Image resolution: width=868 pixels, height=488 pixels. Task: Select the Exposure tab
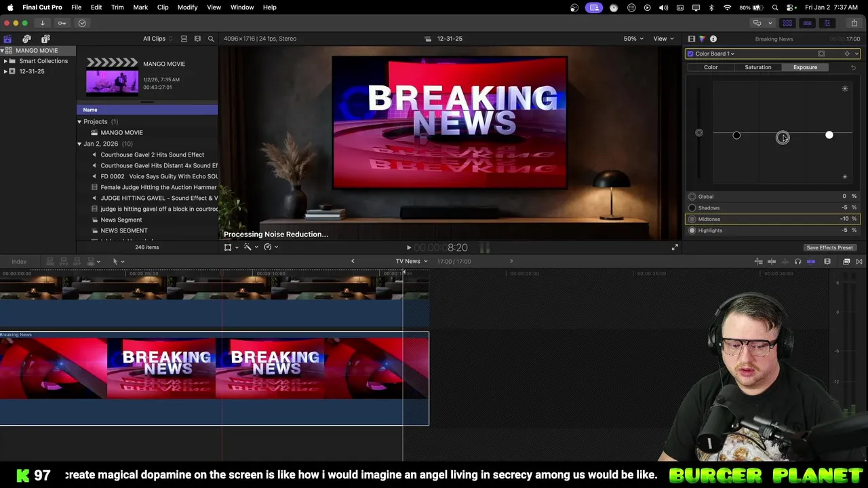(805, 67)
